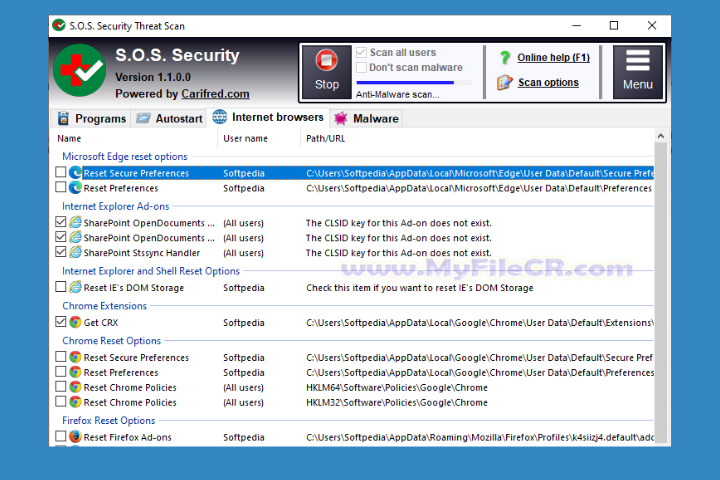Maximize the S.O.S. Security window
This screenshot has width=720, height=480.
tap(614, 26)
